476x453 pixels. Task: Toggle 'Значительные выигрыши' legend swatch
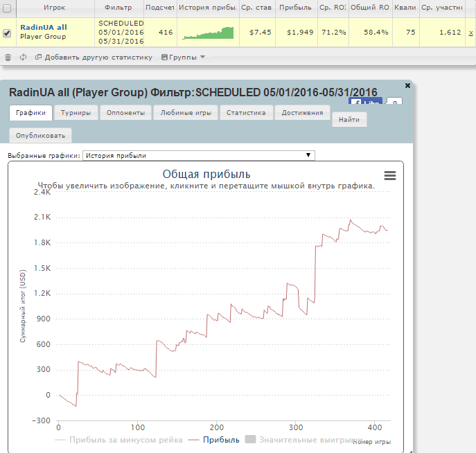pyautogui.click(x=250, y=440)
